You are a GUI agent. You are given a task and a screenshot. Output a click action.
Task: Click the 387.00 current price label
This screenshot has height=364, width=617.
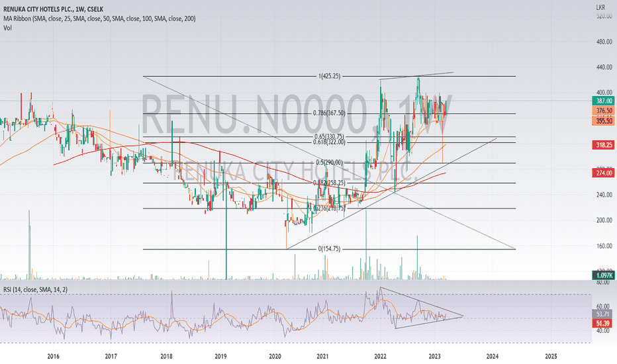(x=604, y=101)
